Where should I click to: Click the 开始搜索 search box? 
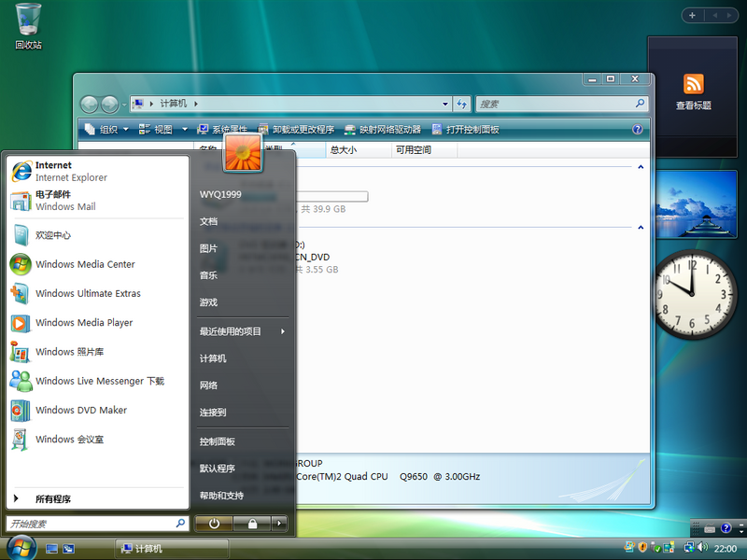coord(97,524)
